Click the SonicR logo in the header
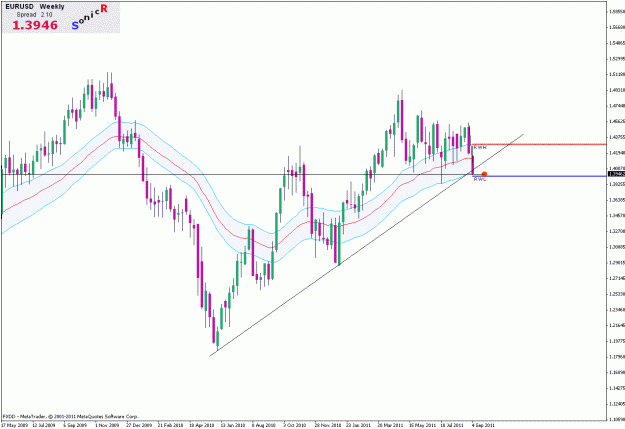 click(x=89, y=17)
